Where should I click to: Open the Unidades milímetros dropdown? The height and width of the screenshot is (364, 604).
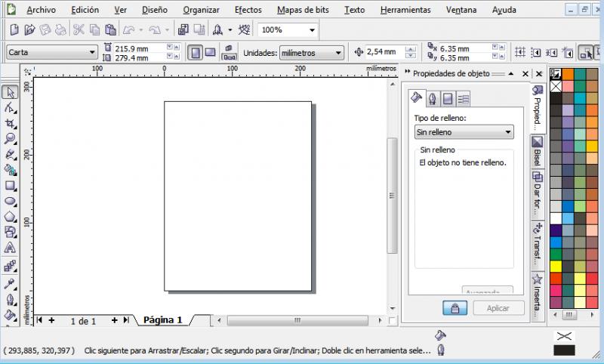coord(311,53)
